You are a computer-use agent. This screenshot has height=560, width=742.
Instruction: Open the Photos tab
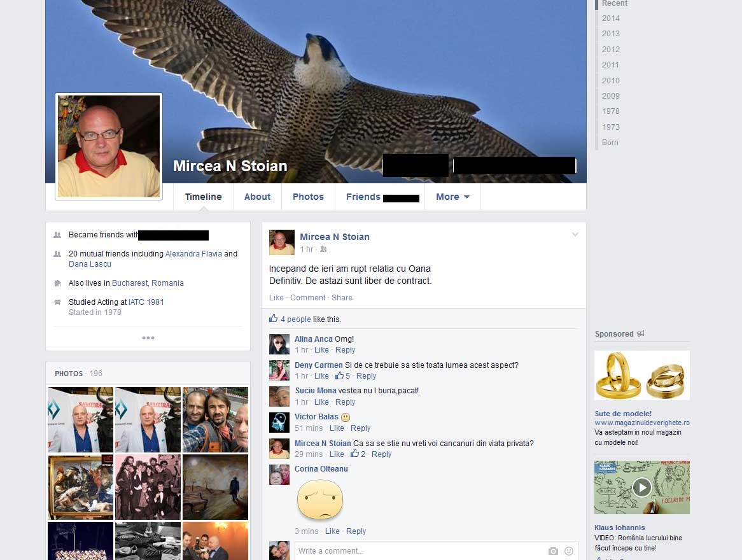(x=308, y=197)
